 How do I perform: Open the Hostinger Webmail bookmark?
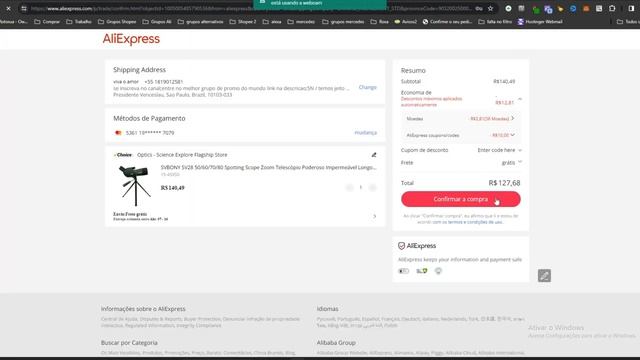point(540,22)
